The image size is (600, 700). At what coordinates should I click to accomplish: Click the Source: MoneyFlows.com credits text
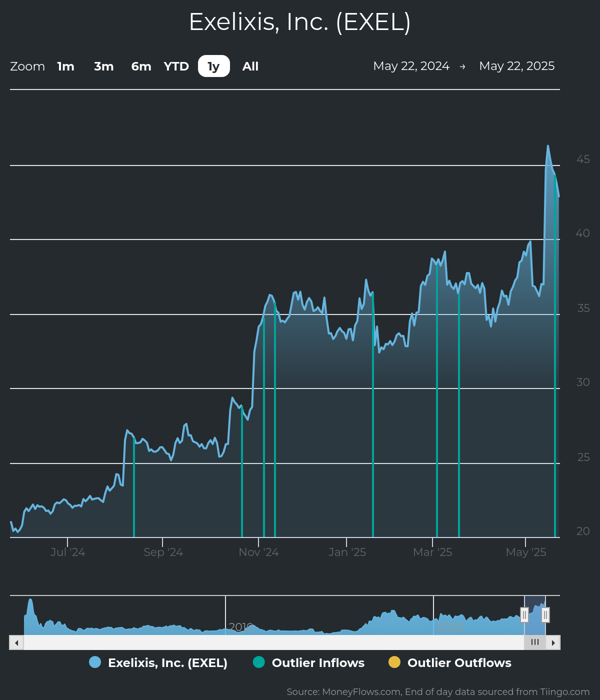point(438,692)
